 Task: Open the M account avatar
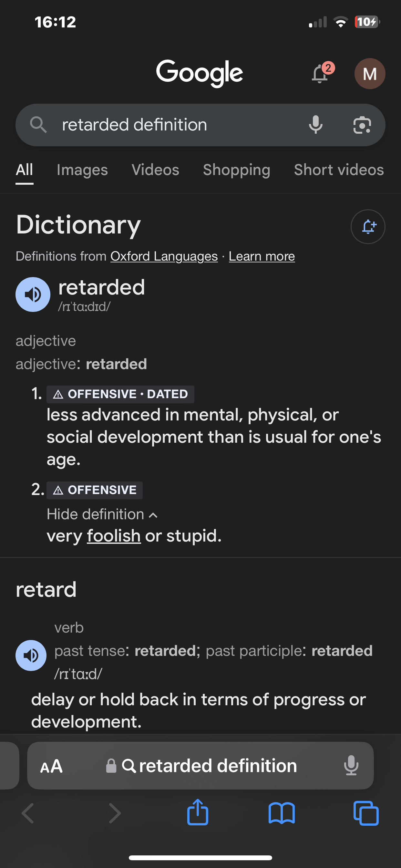point(370,73)
